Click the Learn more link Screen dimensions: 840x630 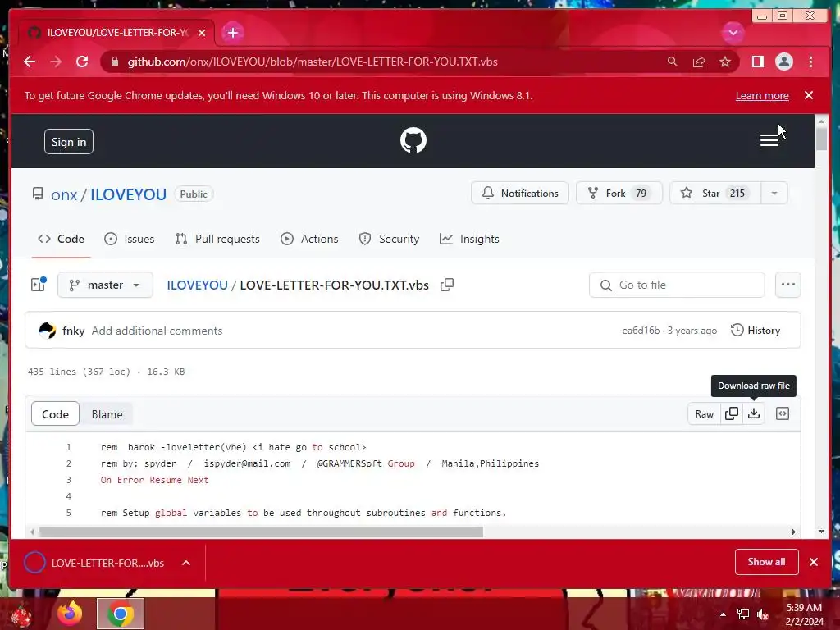(x=762, y=95)
